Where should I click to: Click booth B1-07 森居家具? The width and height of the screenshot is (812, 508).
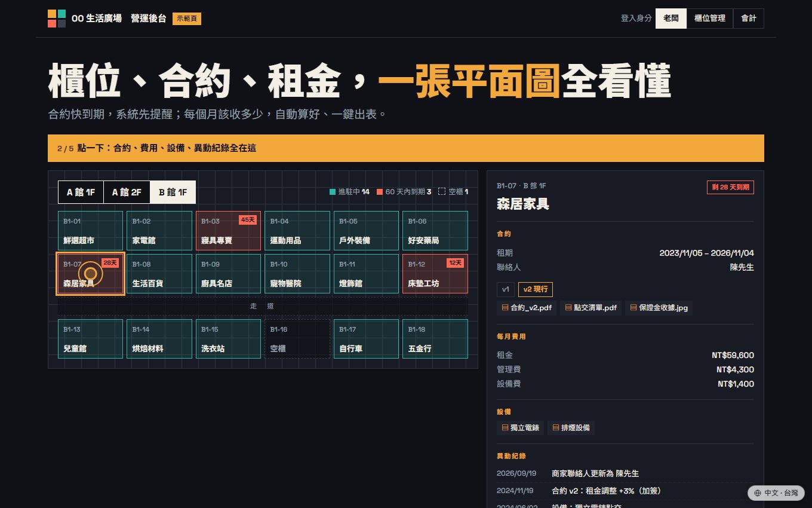(x=91, y=274)
